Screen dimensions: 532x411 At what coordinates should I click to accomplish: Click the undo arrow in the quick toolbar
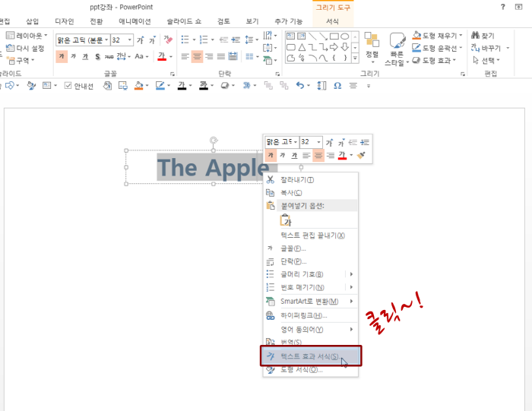(300, 85)
